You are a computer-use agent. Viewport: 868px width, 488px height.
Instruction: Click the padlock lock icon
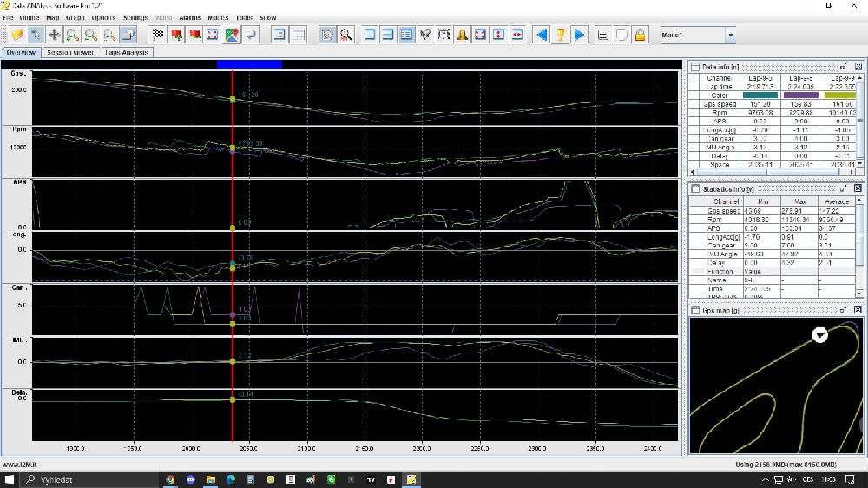[640, 35]
